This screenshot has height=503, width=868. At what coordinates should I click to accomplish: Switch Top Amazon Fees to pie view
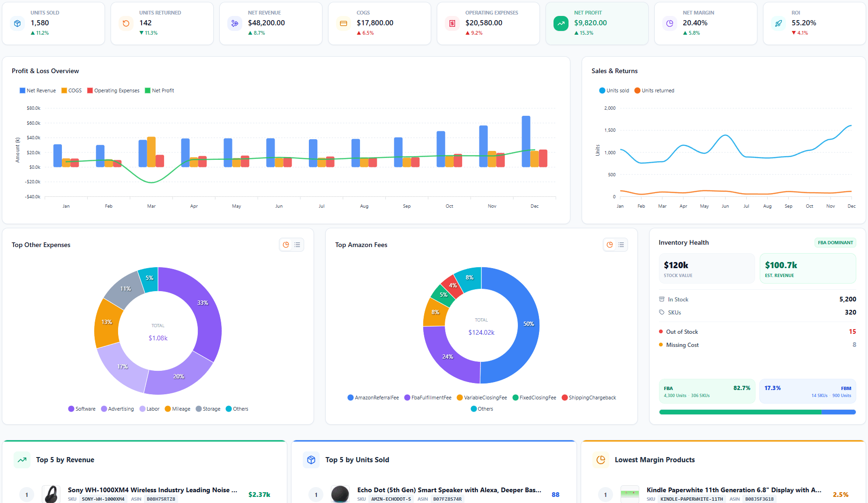[609, 244]
